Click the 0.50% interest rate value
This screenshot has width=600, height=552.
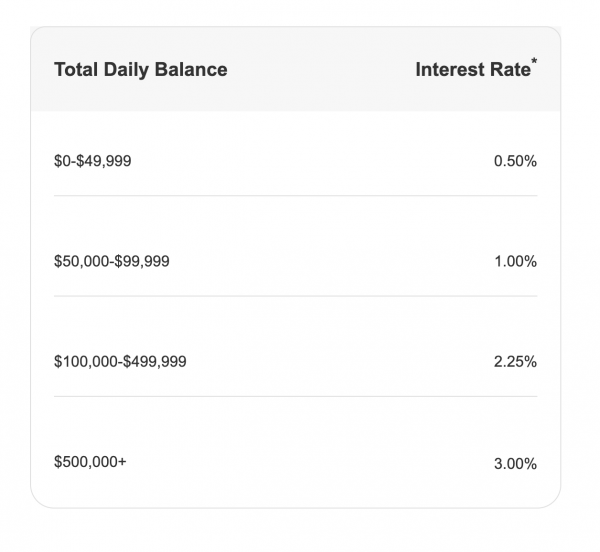pyautogui.click(x=515, y=160)
